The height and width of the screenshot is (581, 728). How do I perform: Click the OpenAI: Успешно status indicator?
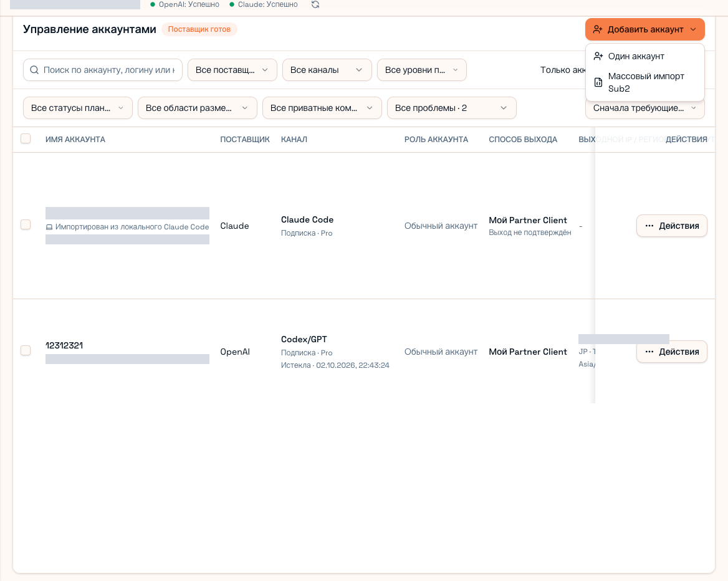click(184, 4)
